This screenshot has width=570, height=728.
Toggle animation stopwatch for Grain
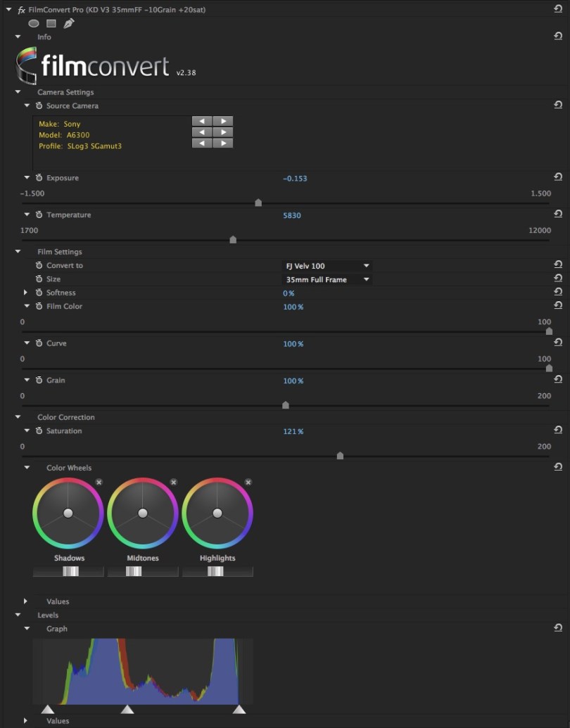[39, 381]
